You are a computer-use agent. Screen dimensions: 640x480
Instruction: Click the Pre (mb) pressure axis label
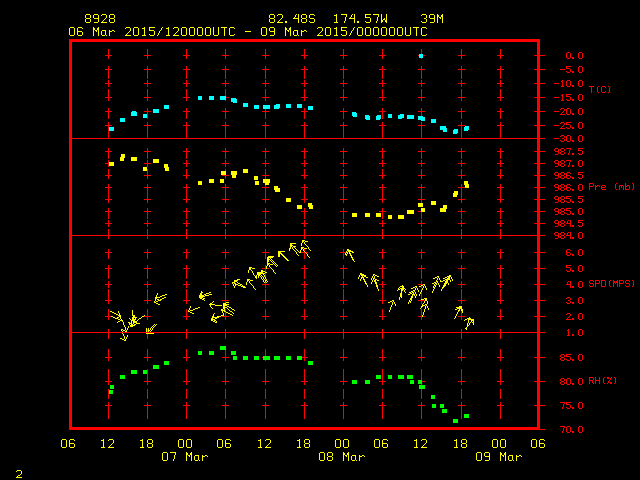click(x=611, y=187)
